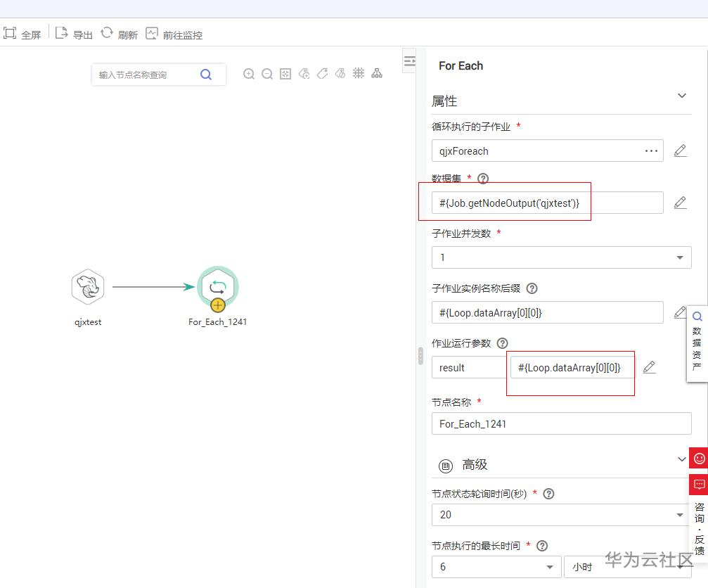Open the data assets side search

tap(697, 317)
